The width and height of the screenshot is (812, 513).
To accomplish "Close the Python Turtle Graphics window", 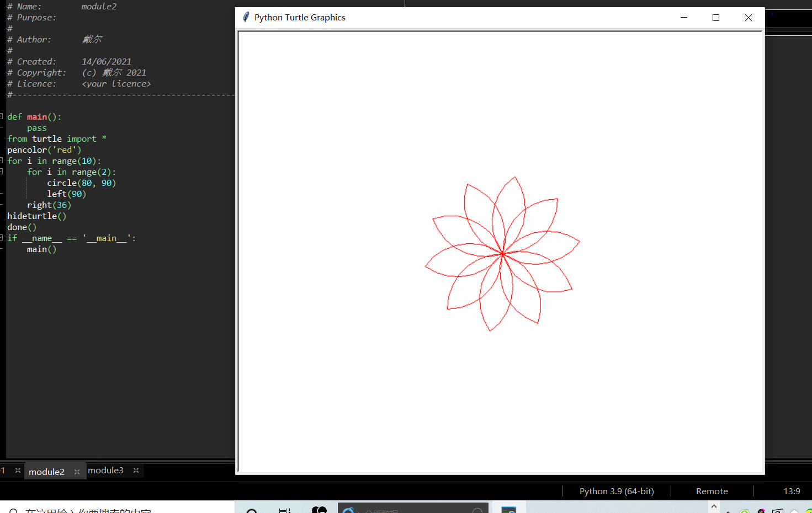I will [749, 17].
